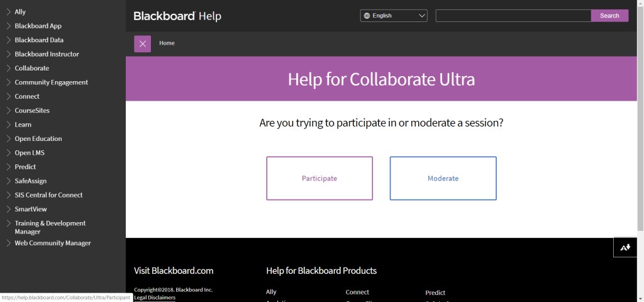The image size is (644, 302).
Task: Open Blackboard Data in sidebar
Action: [x=39, y=40]
